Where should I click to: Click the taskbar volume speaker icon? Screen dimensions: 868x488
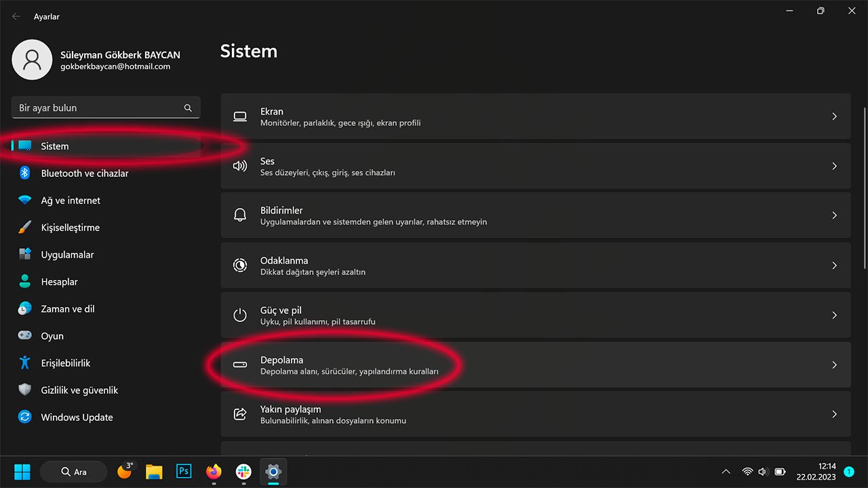click(764, 472)
